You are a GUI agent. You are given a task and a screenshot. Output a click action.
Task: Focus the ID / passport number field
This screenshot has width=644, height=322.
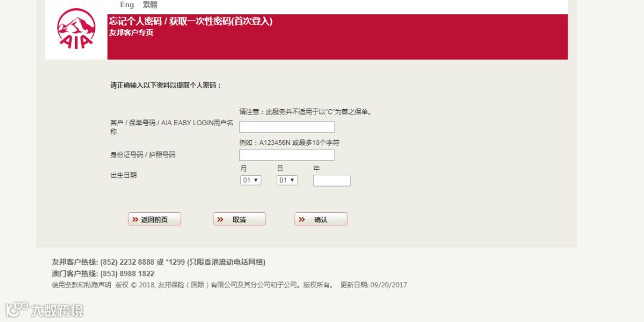tap(287, 155)
